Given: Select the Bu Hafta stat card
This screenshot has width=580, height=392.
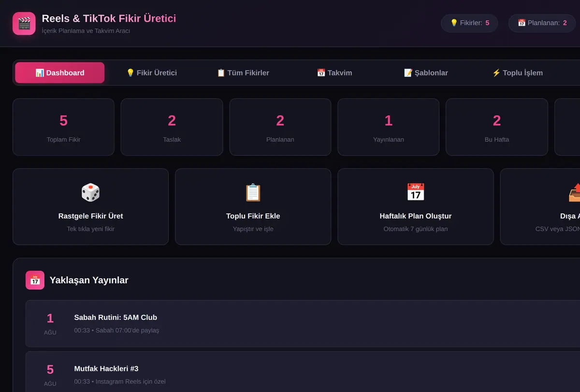Looking at the screenshot, I should point(496,127).
